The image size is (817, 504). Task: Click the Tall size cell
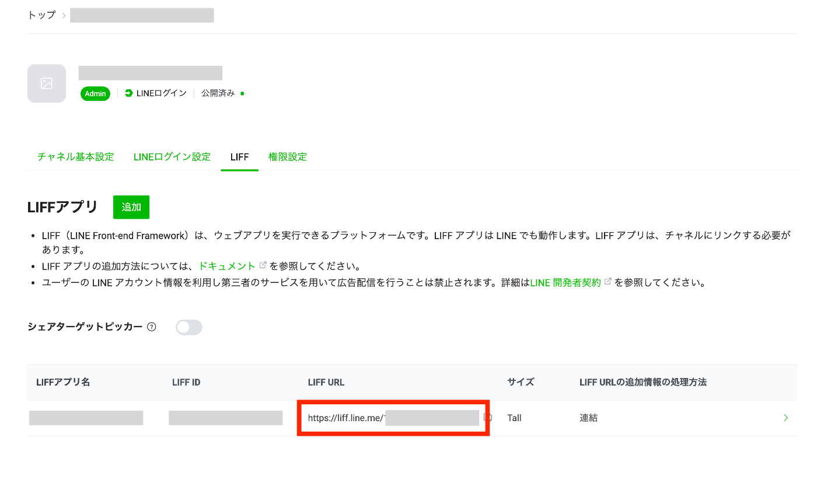click(x=514, y=418)
